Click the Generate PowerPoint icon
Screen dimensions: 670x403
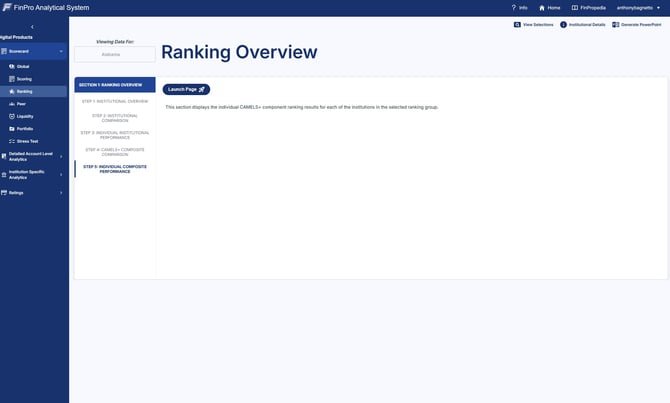point(616,25)
